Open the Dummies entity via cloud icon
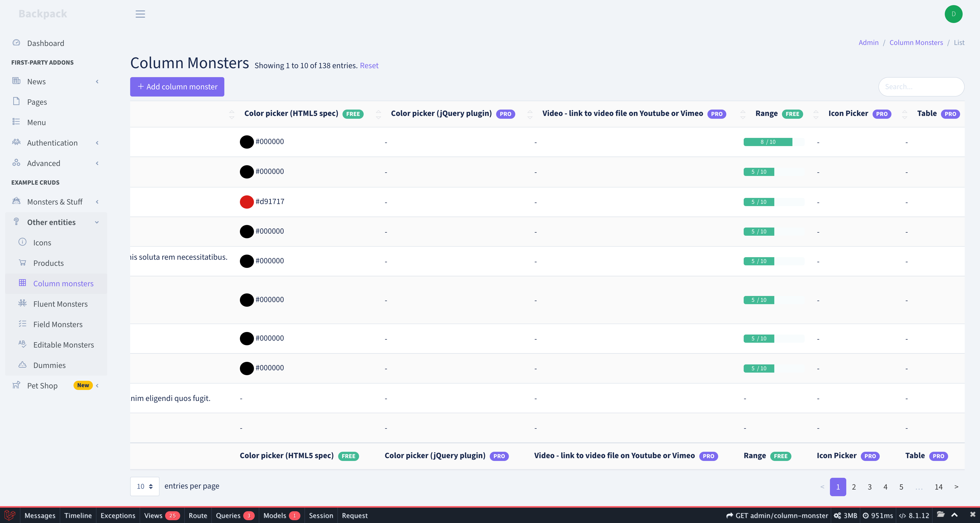980x523 pixels. pos(49,365)
